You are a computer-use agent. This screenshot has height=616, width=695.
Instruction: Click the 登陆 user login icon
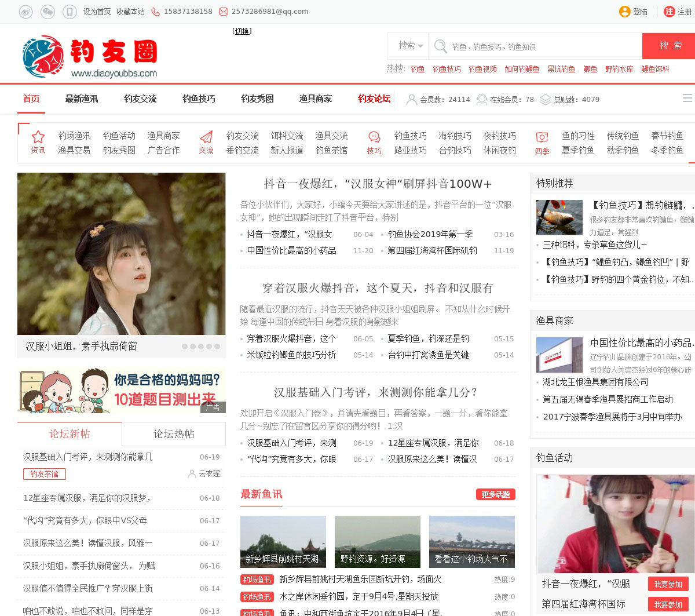625,12
